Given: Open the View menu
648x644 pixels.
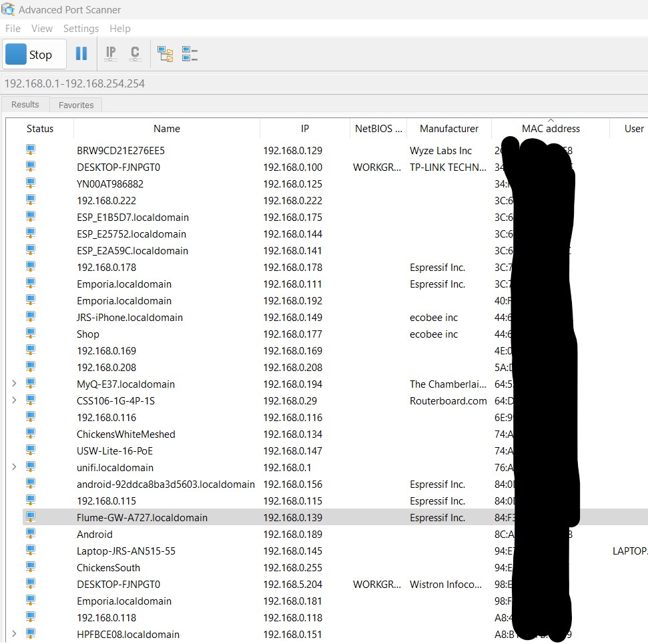Looking at the screenshot, I should point(42,29).
